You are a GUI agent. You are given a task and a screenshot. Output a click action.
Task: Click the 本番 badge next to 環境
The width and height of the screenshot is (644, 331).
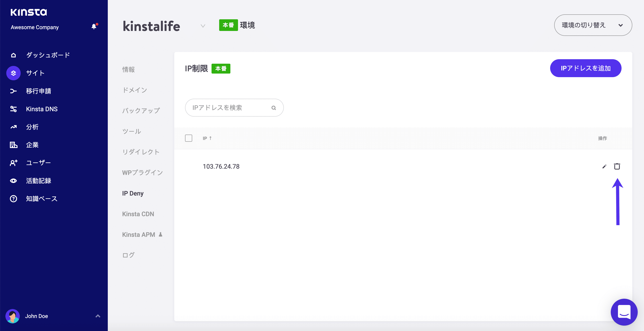[x=229, y=25]
